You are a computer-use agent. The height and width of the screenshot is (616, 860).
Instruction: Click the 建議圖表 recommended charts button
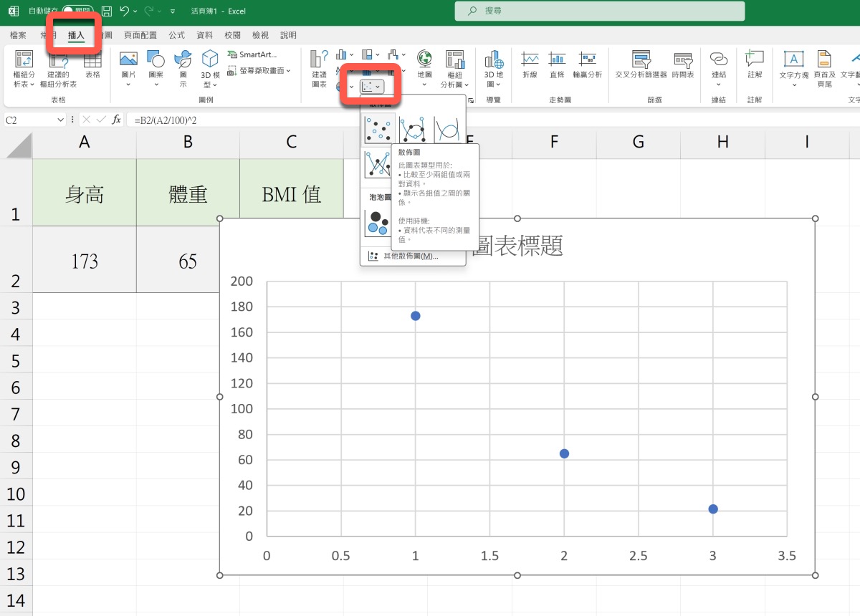pos(319,68)
